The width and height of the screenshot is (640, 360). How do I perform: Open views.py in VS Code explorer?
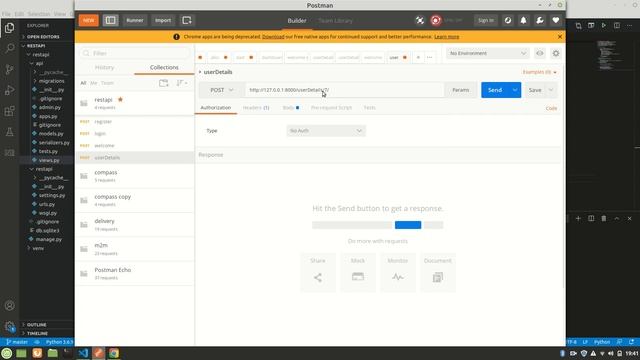pyautogui.click(x=49, y=160)
